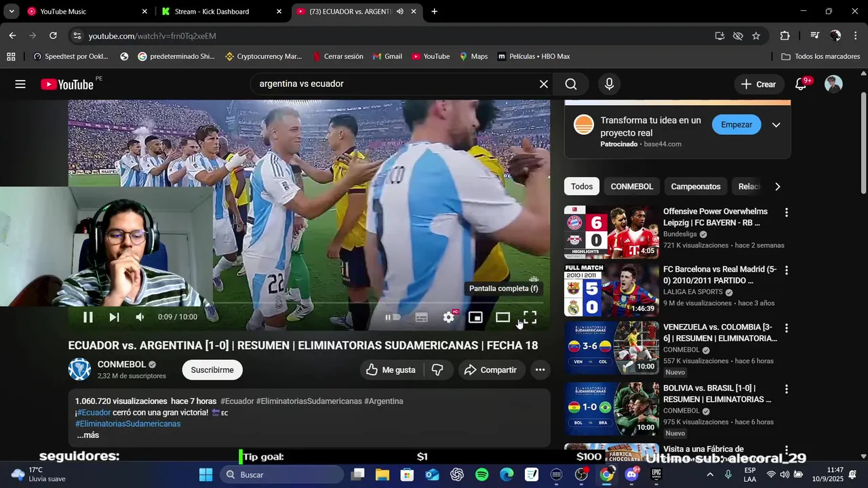Enter full screen mode
The image size is (868, 488).
point(530,317)
